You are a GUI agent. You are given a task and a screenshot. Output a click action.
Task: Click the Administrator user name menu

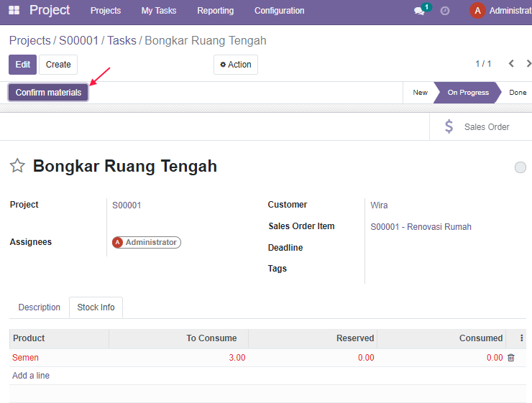(x=510, y=11)
